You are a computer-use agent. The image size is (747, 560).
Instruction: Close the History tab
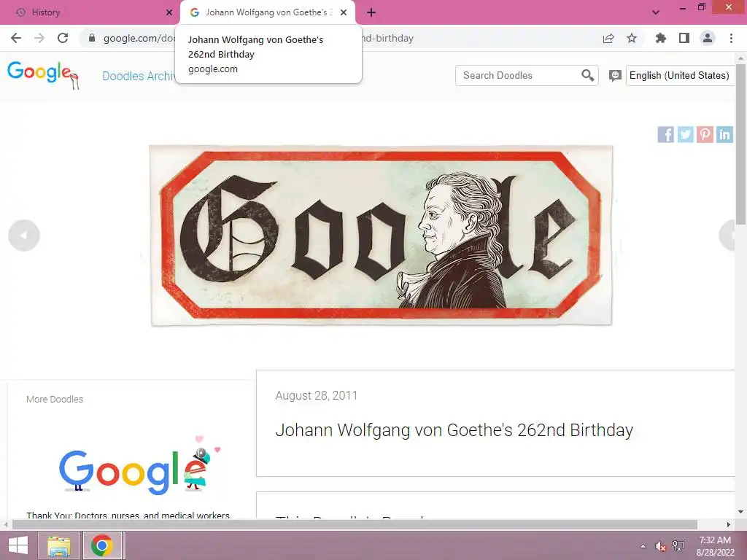point(169,12)
